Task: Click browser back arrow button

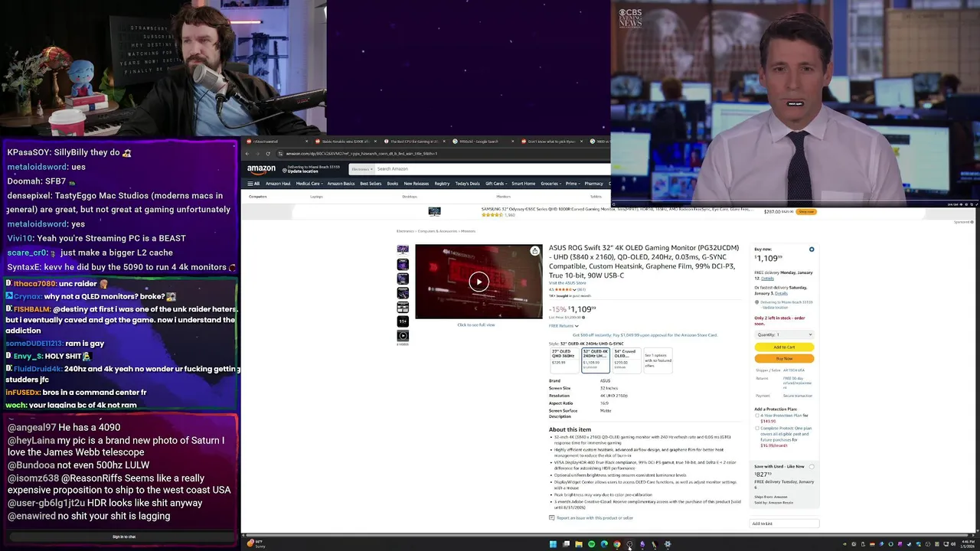Action: coord(247,154)
